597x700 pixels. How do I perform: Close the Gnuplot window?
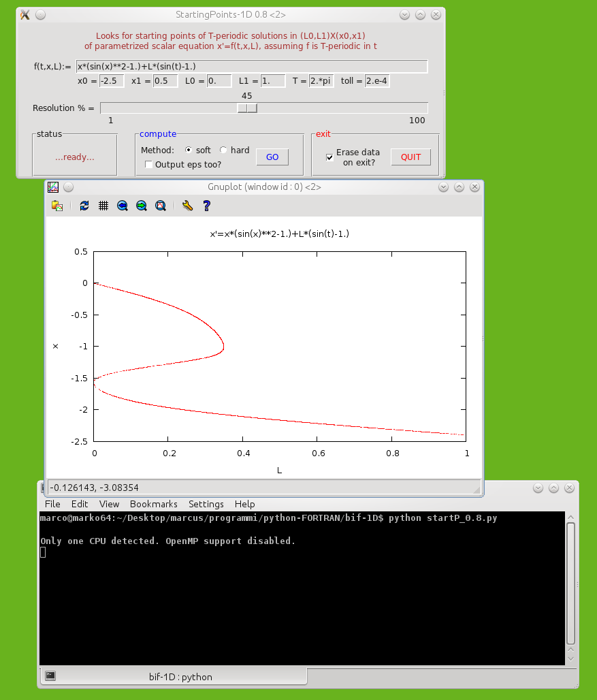click(x=474, y=187)
